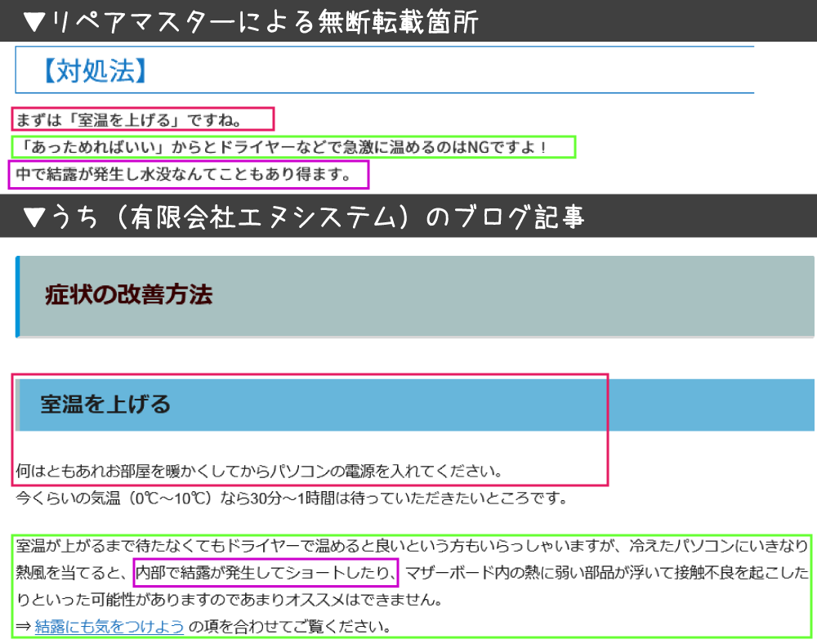
Task: Click the 室温を上げる subheading
Action: pyautogui.click(x=105, y=405)
